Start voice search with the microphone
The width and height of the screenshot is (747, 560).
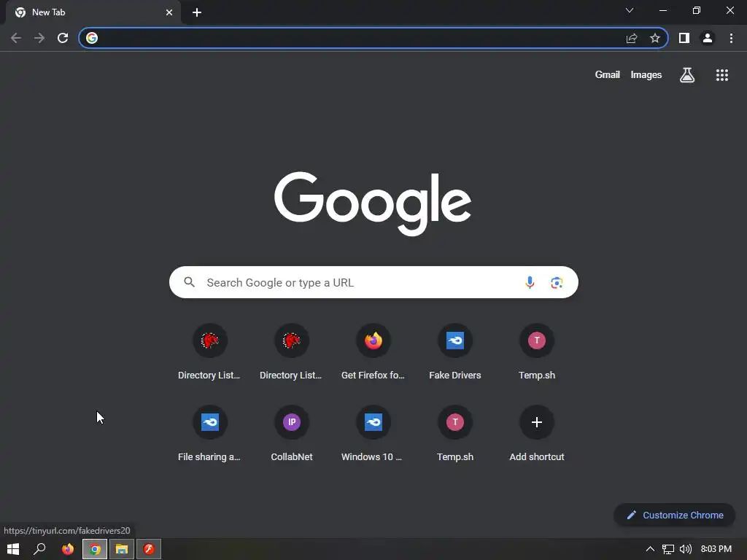[x=530, y=282]
